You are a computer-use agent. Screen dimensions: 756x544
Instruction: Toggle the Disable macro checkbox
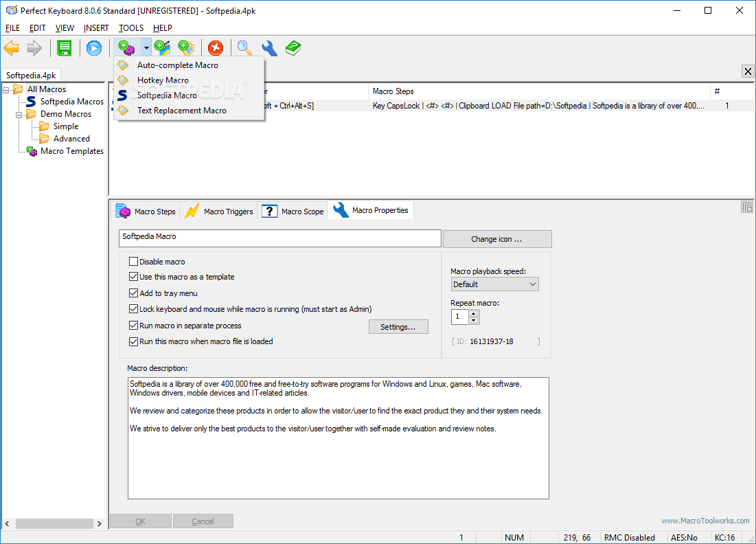134,262
